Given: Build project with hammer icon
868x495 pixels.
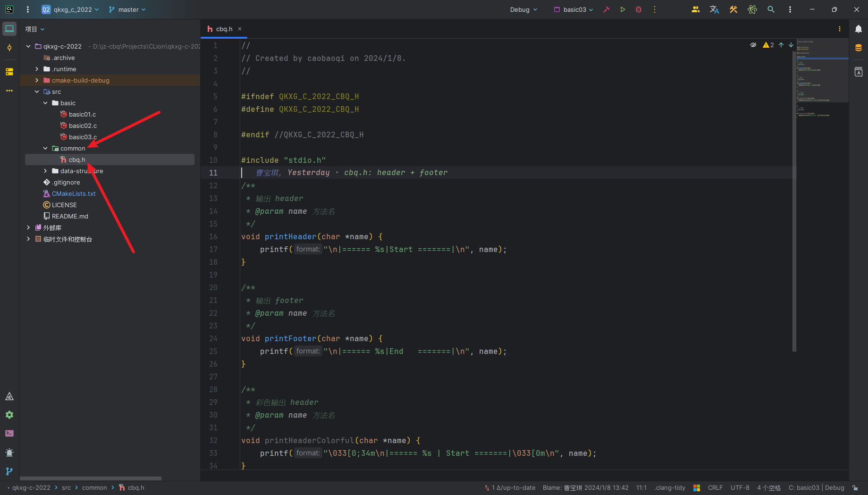Looking at the screenshot, I should coord(607,9).
